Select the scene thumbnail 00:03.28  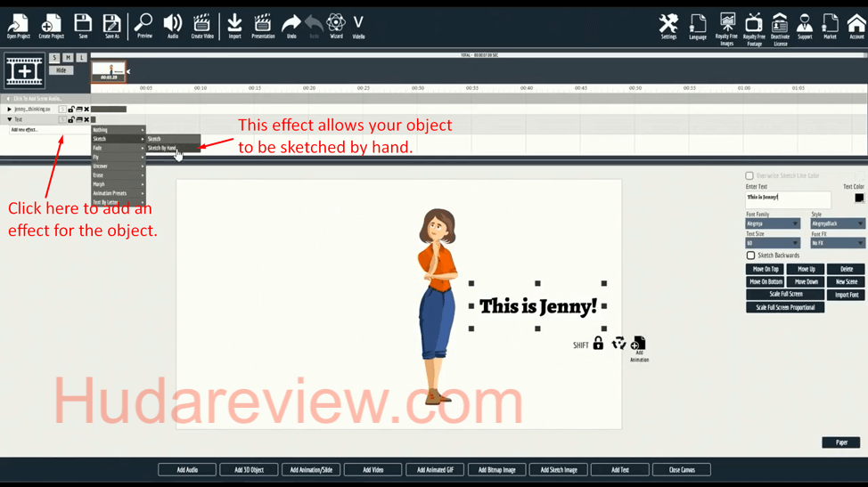[x=109, y=72]
